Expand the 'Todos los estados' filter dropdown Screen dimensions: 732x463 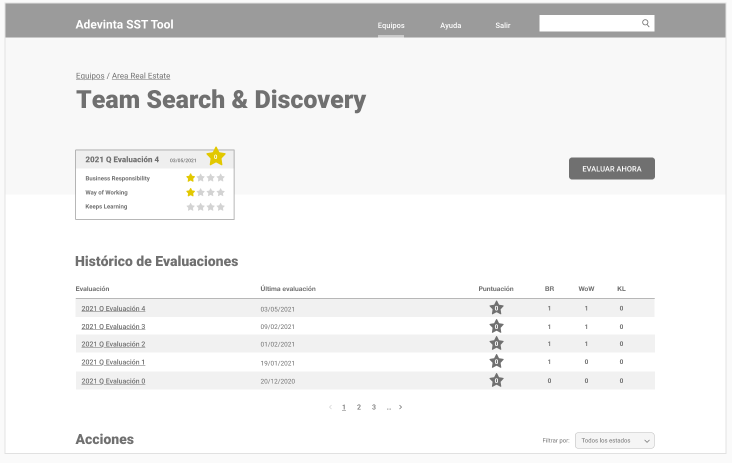coord(616,440)
